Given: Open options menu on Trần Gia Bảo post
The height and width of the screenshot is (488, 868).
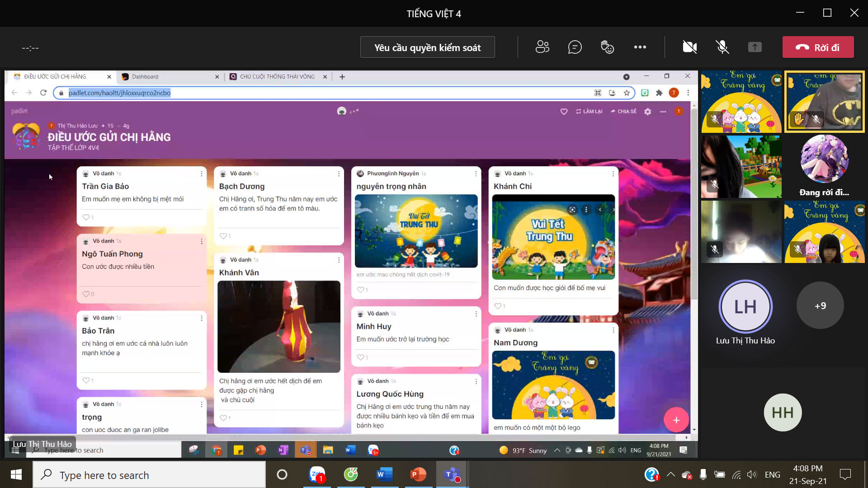Looking at the screenshot, I should (202, 174).
